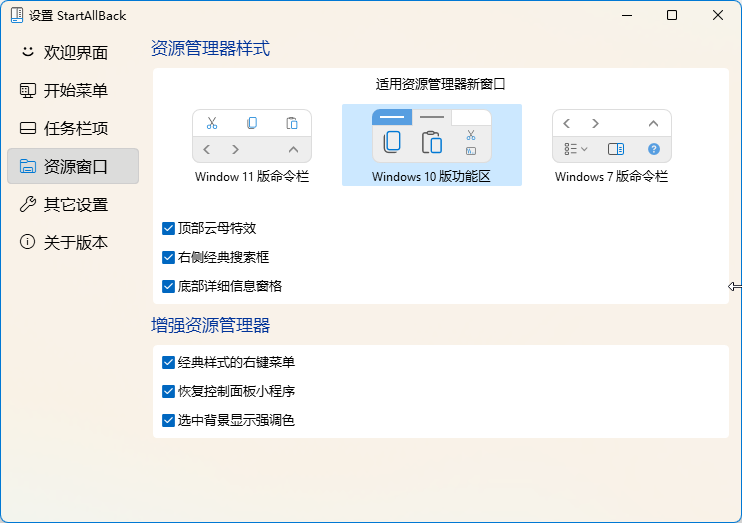Viewport: 742px width, 523px height.
Task: Click the StartAllBack app icon in title bar
Action: click(17, 15)
